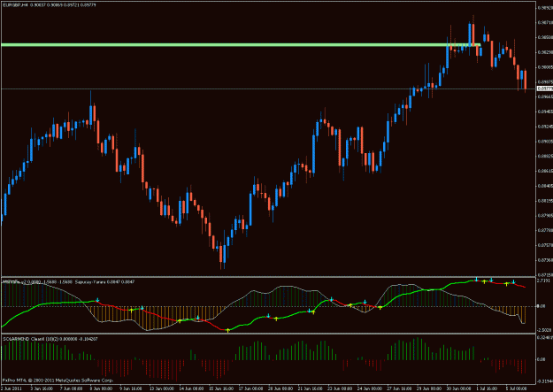The width and height of the screenshot is (553, 392).
Task: Click the '27 Jun 16:00' time axis label
Action: point(400,388)
